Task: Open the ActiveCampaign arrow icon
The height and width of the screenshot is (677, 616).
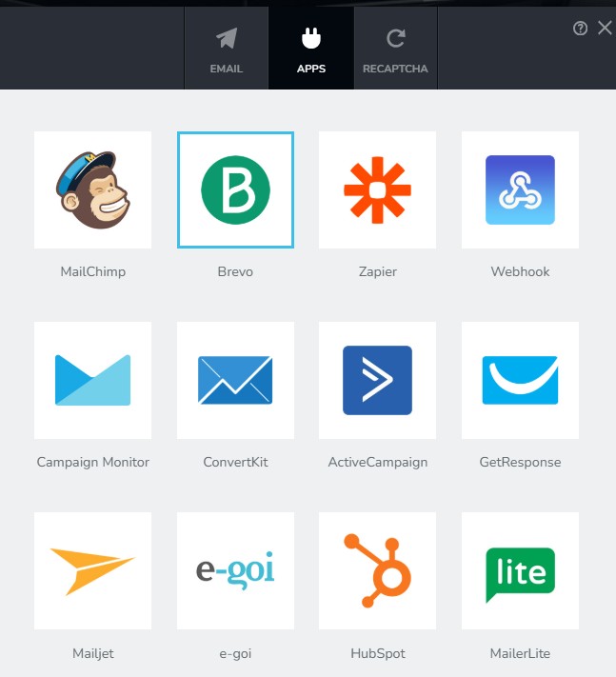Action: [x=377, y=380]
